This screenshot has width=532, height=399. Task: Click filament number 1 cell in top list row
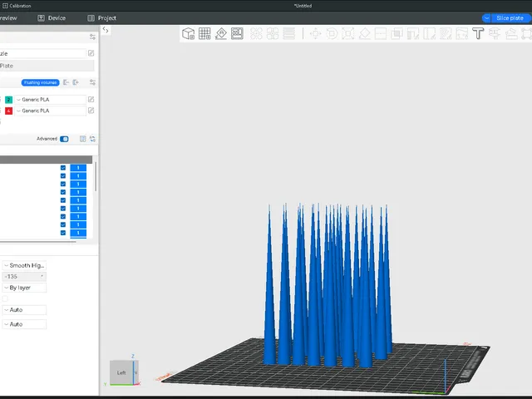click(78, 168)
